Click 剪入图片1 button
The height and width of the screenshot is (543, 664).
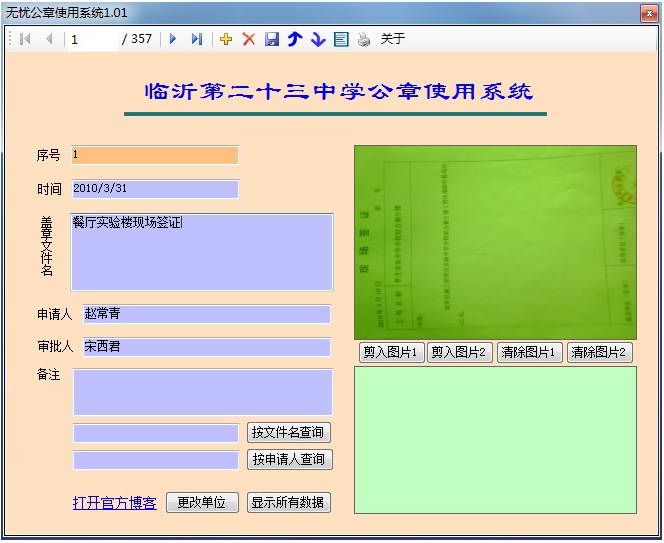coord(391,352)
